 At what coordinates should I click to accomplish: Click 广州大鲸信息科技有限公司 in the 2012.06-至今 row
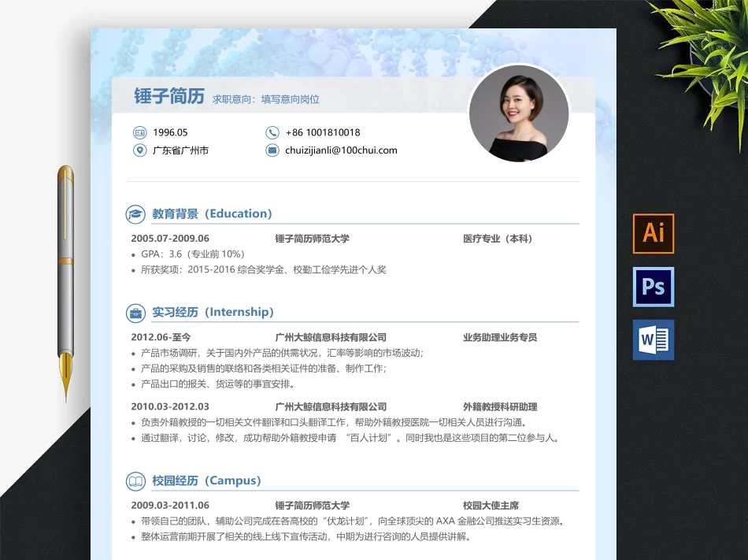(x=331, y=337)
